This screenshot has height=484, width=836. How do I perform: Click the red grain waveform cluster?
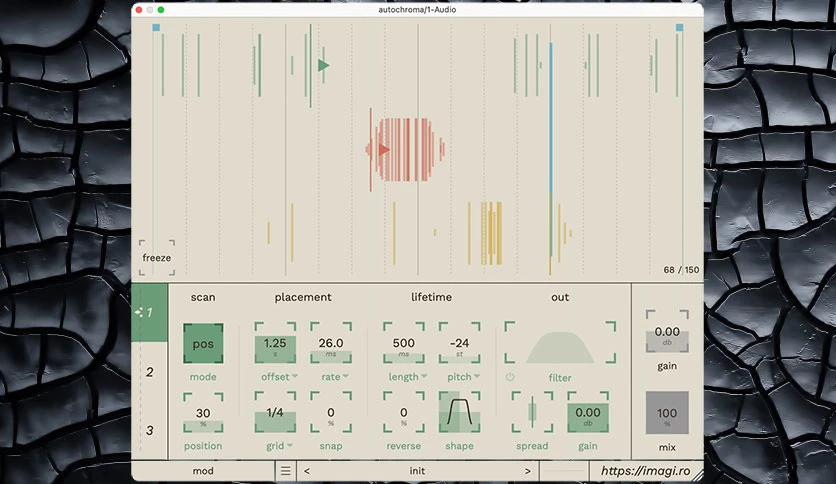click(405, 149)
